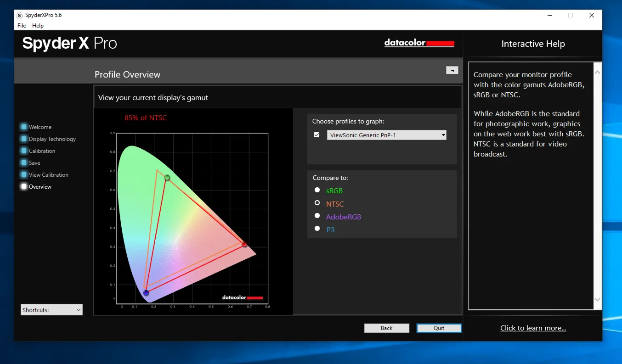Viewport: 622px width, 364px height.
Task: Click the SpyderXPro app icon in title bar
Action: (19, 15)
